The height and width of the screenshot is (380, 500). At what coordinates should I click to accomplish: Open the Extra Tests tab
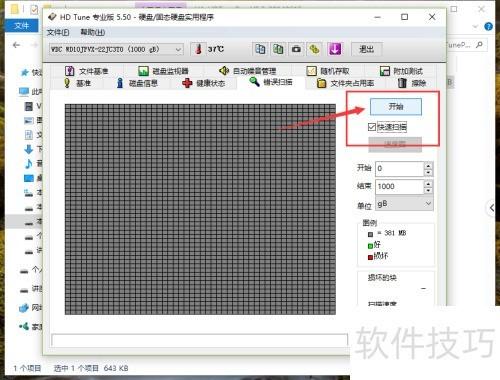tap(401, 71)
